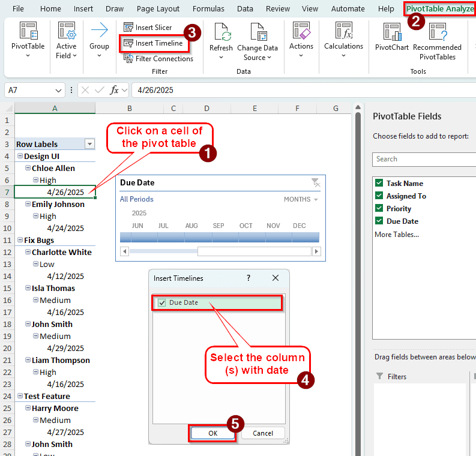Toggle Due Date checkbox in Insert Timelines
This screenshot has width=476, height=456.
click(x=162, y=303)
